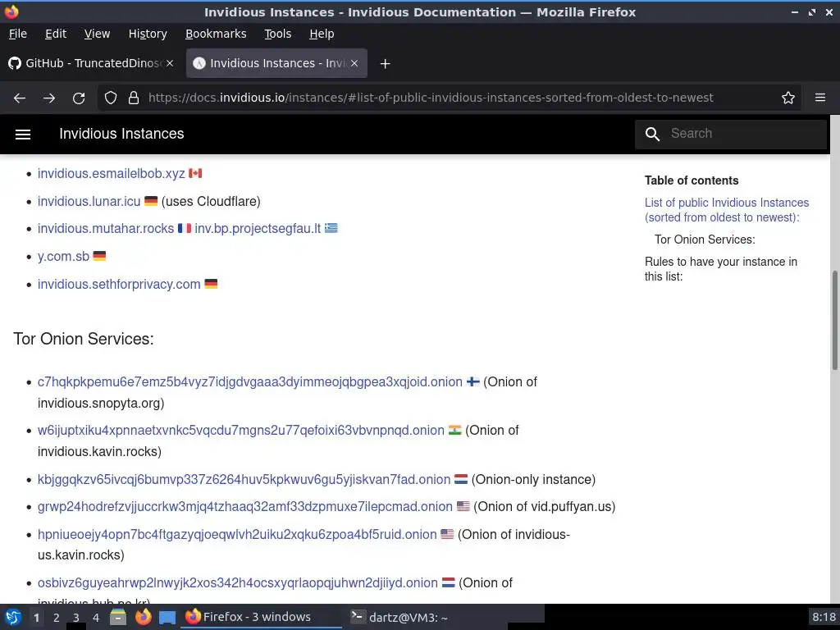Open the c7hqkpkpemu6e7... onion link

249,382
